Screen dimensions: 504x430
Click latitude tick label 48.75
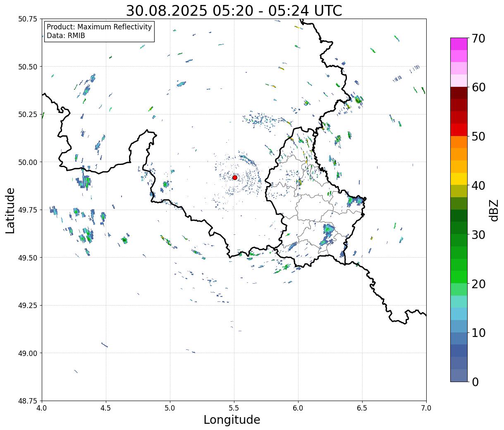coord(28,401)
